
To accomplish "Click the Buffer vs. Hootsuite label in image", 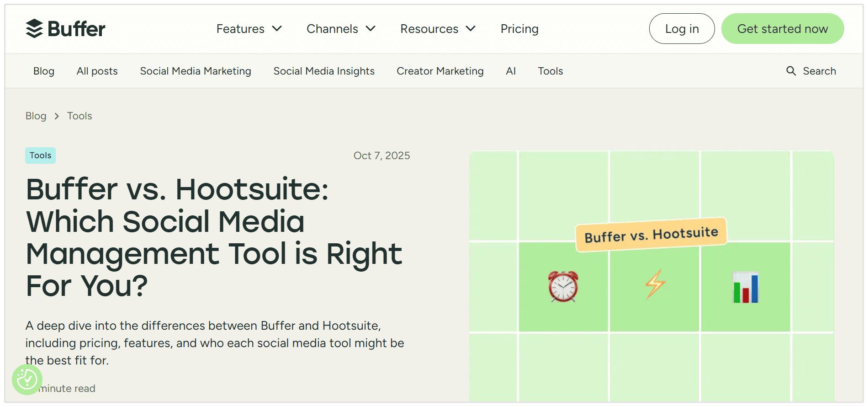I will point(651,235).
